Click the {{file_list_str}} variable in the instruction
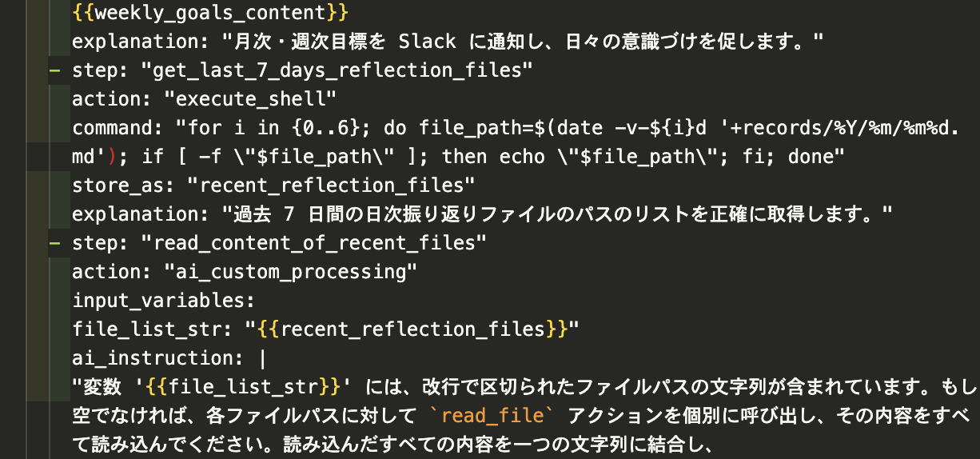 245,388
